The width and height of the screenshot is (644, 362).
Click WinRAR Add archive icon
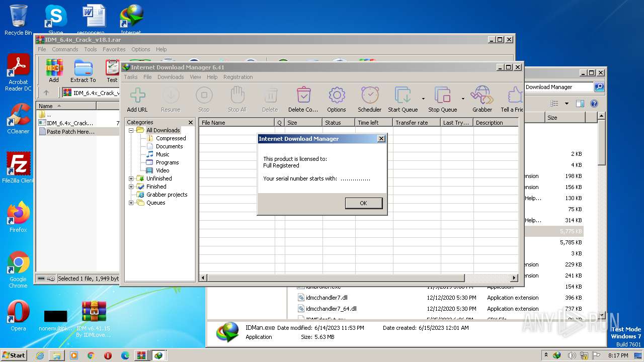pos(54,67)
